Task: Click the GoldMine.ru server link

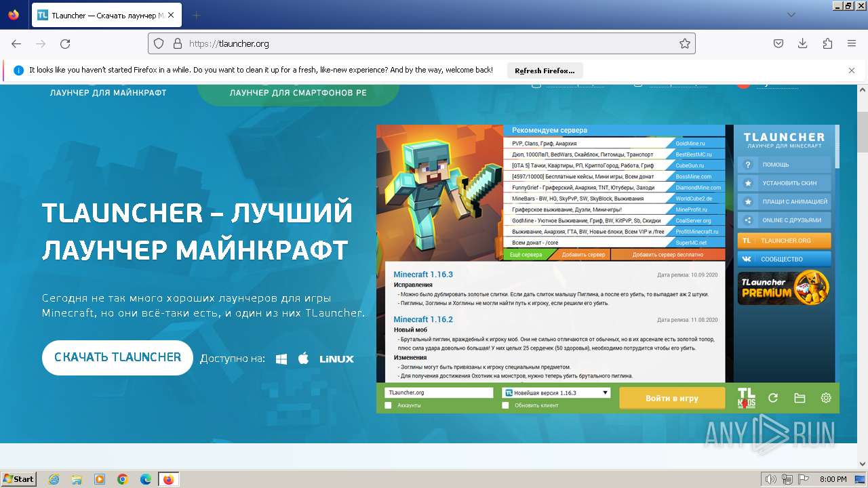Action: [690, 144]
